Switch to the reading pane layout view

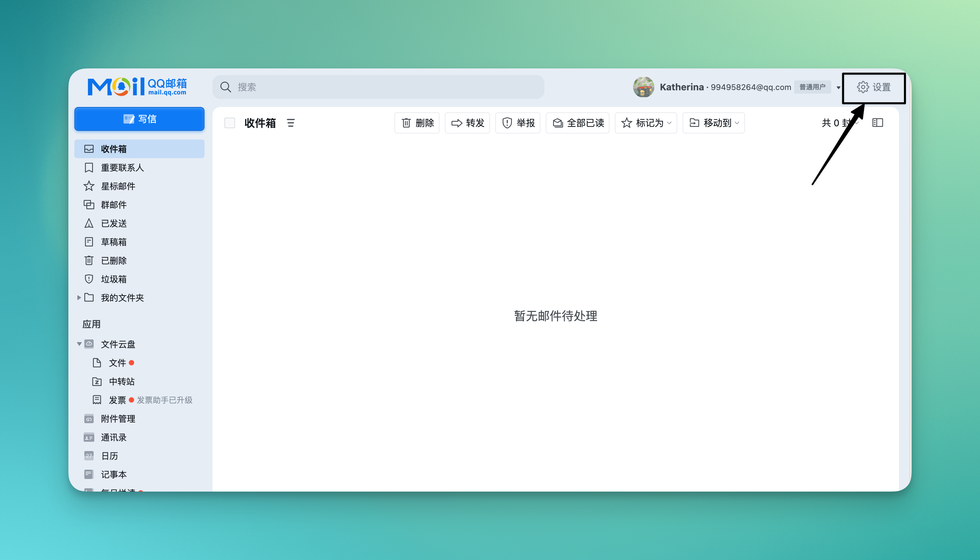(x=878, y=123)
